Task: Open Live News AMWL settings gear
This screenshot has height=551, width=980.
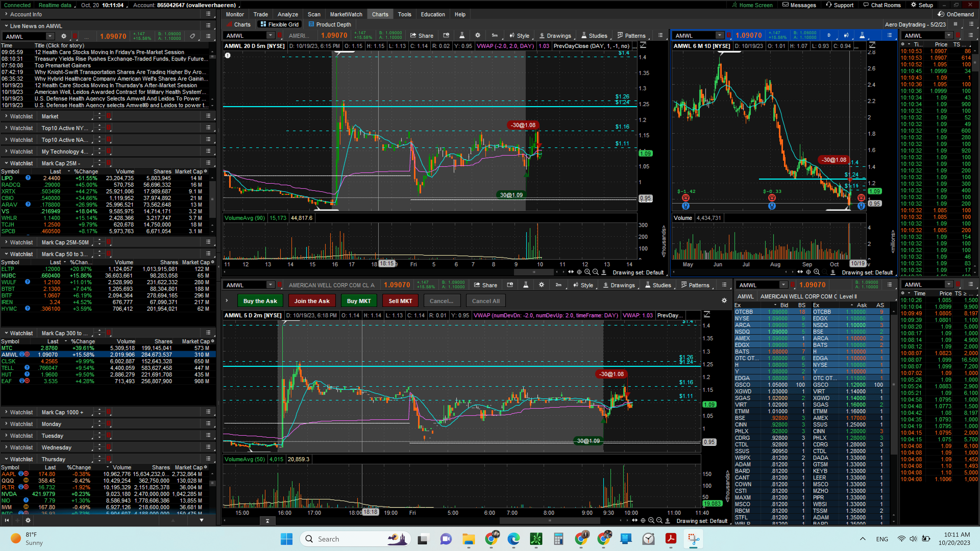Action: click(64, 36)
